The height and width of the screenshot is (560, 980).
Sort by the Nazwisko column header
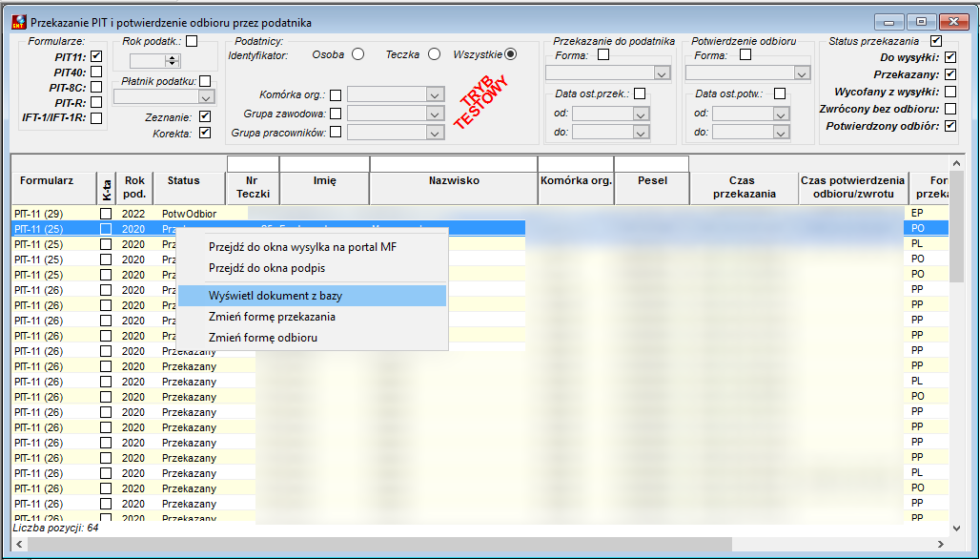[454, 188]
